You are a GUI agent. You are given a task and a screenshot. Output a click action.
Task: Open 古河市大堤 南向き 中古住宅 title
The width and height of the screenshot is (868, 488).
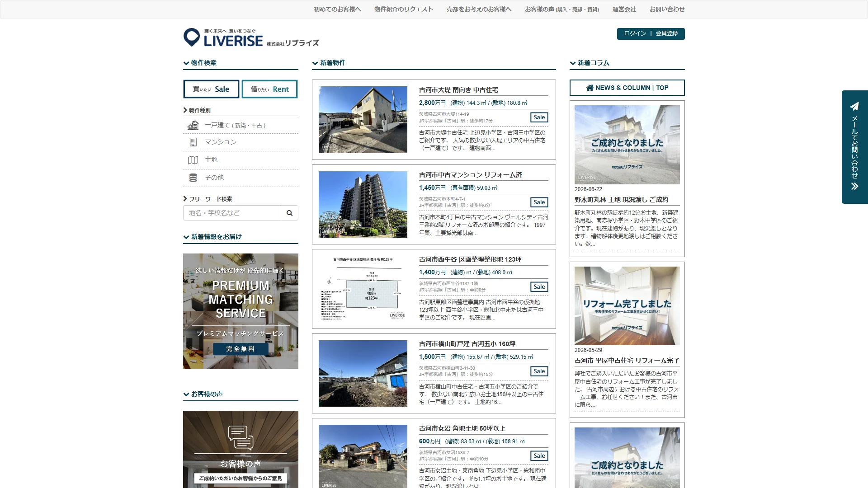(458, 90)
